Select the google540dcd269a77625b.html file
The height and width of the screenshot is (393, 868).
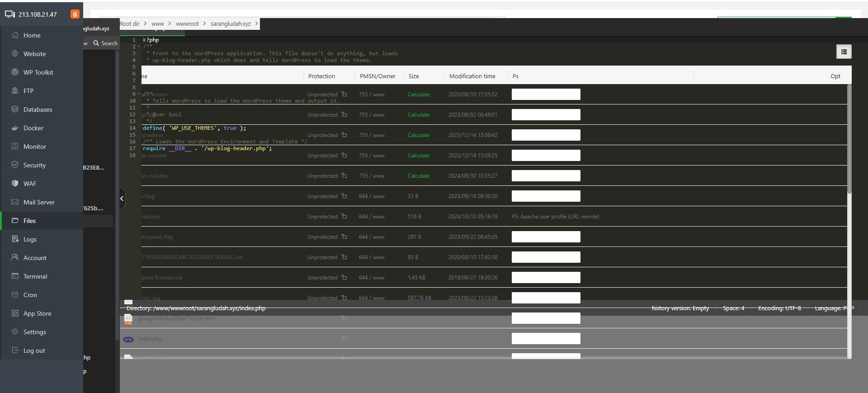click(x=177, y=318)
